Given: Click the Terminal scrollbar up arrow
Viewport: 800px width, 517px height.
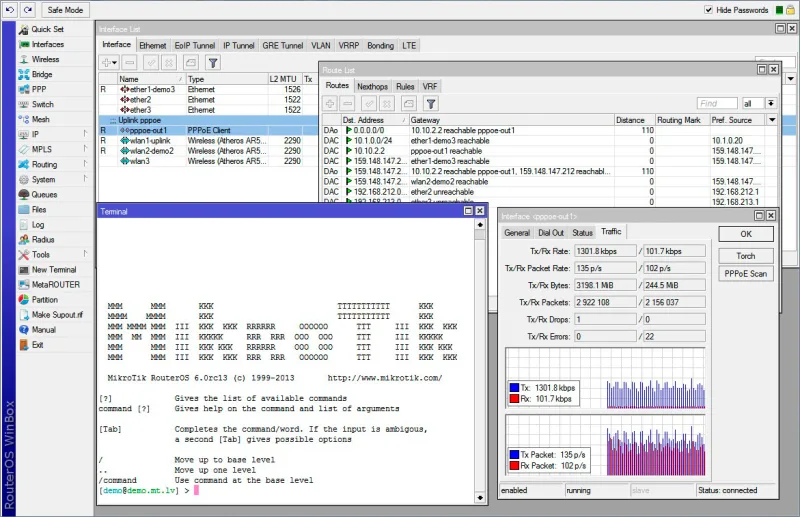Looking at the screenshot, I should tap(480, 224).
